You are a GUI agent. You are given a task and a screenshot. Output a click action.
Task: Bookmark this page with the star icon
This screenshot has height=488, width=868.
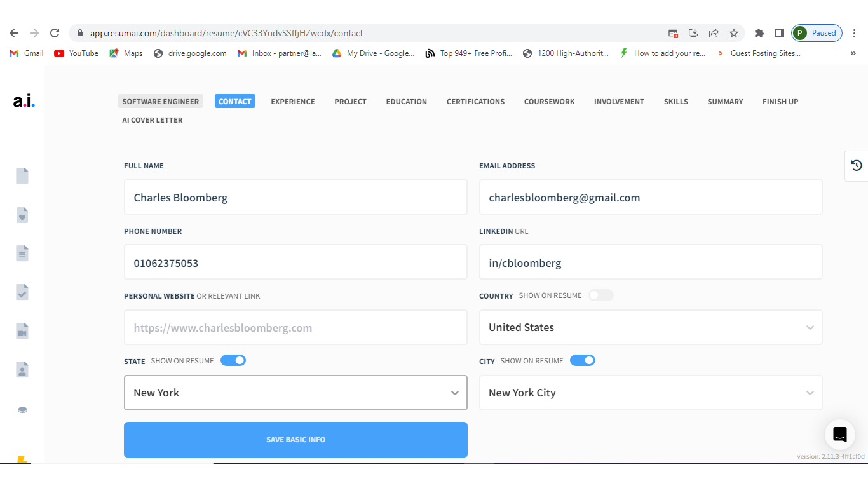tap(734, 33)
